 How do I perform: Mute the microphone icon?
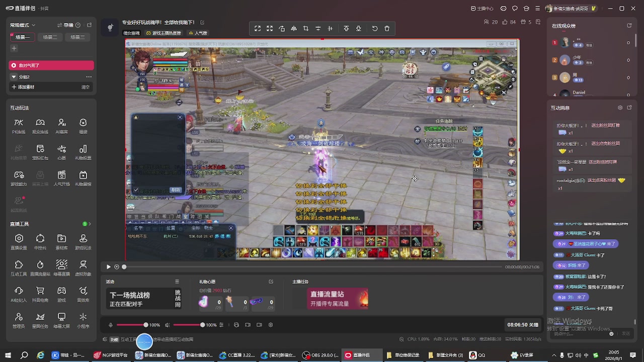[x=111, y=325]
